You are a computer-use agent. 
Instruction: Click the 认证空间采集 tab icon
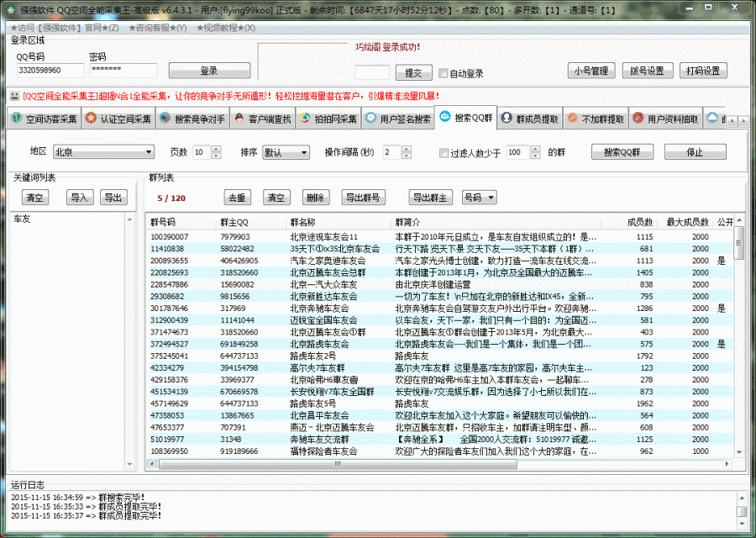tap(91, 118)
